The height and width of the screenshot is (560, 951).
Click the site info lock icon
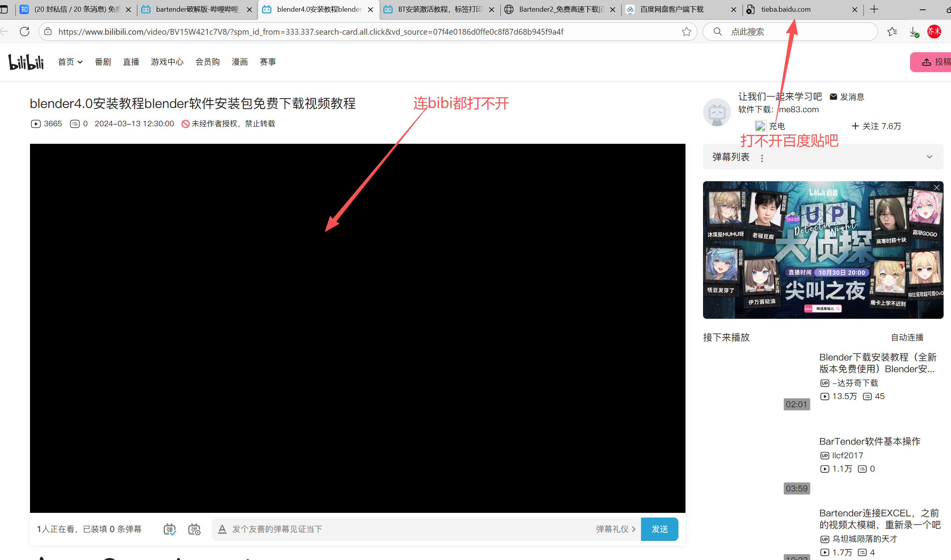pyautogui.click(x=48, y=32)
